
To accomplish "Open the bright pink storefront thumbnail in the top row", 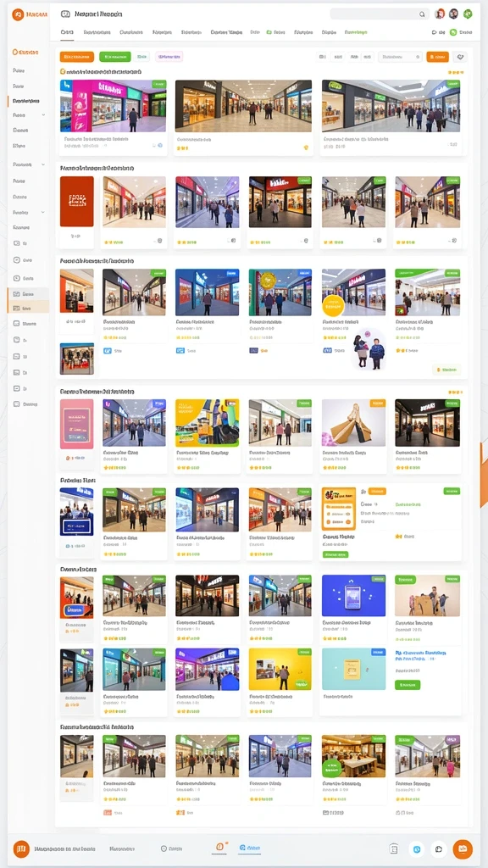I will (113, 106).
